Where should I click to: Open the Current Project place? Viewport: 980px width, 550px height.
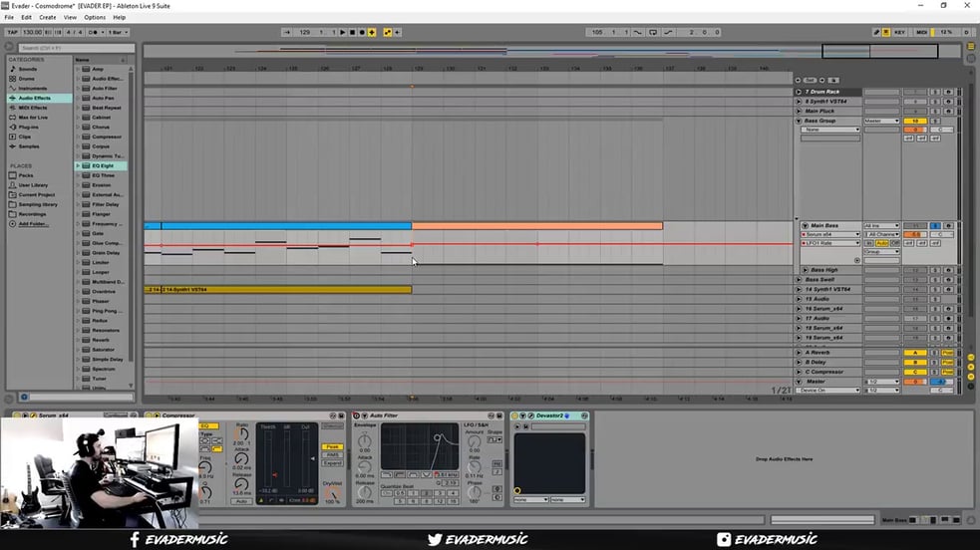pyautogui.click(x=36, y=194)
